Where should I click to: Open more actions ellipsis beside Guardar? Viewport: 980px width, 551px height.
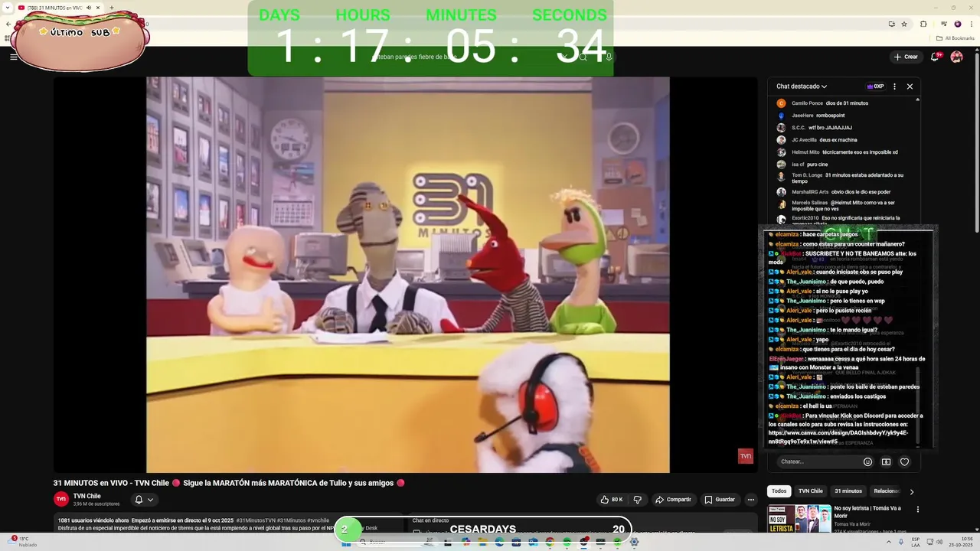coord(751,500)
